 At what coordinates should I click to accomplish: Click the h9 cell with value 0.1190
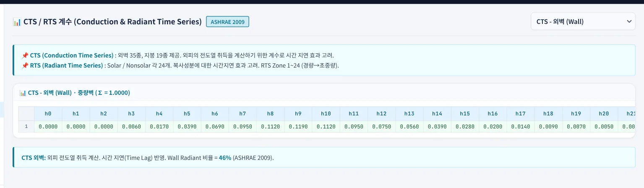tap(298, 126)
